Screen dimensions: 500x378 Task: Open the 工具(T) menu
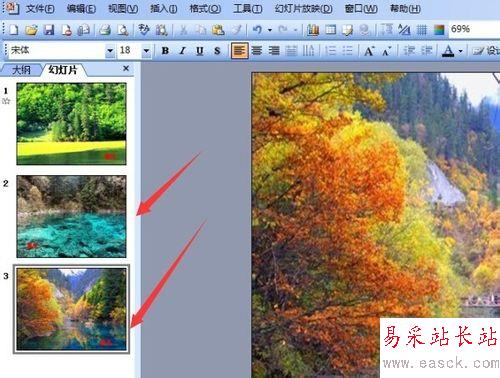pos(247,9)
